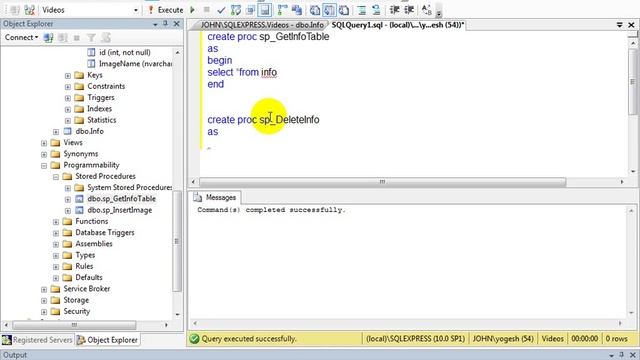
Task: Open Object Explorer window position dropdown
Action: click(155, 24)
